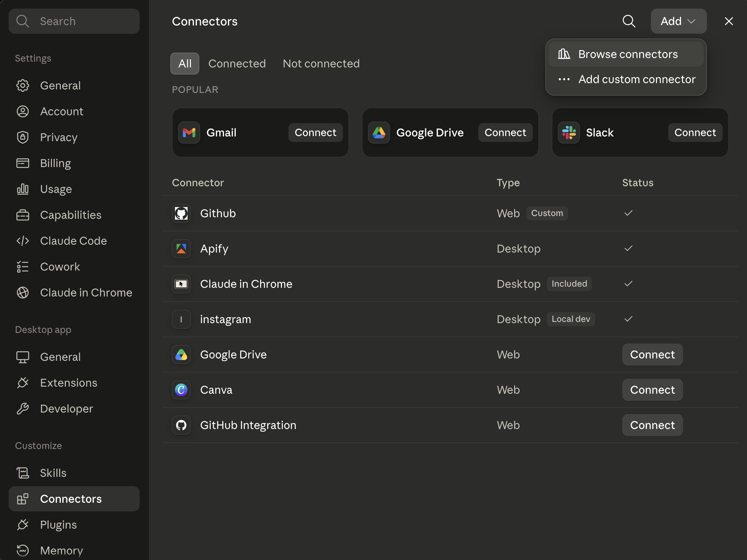Close the Connectors settings panel
The image size is (747, 560).
pyautogui.click(x=729, y=21)
